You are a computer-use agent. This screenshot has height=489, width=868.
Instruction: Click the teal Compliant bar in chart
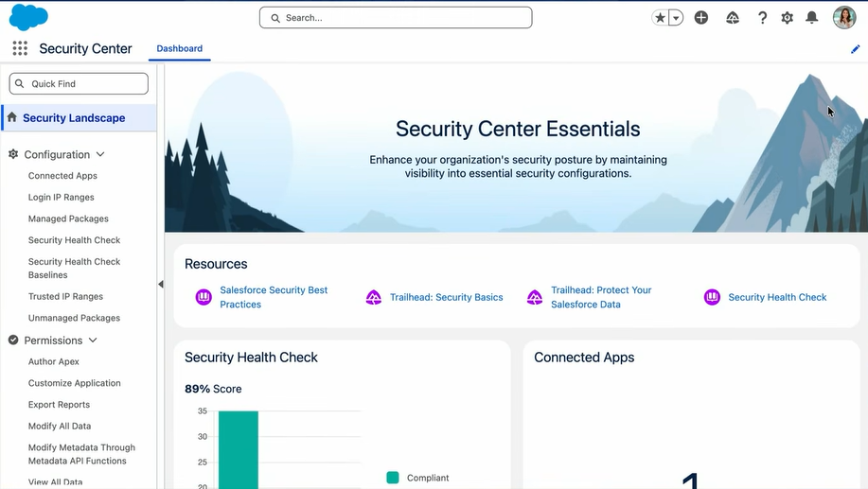(238, 449)
